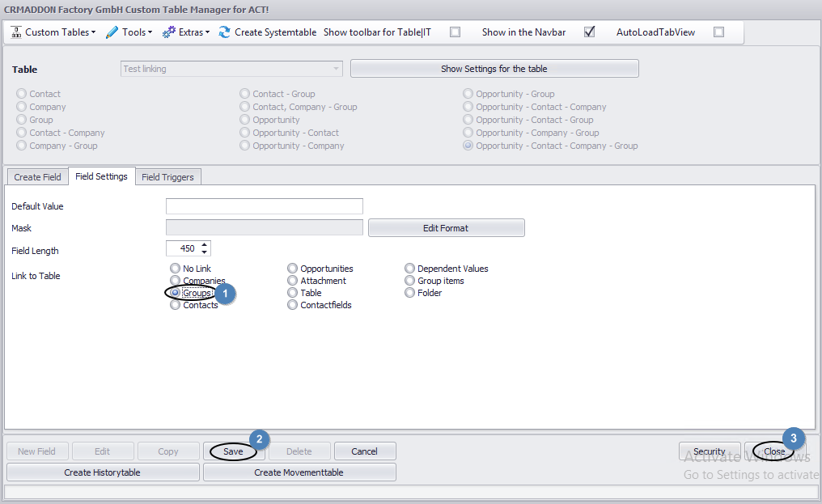This screenshot has width=822, height=504.
Task: Enable Show toolbar for Table|IT checkbox
Action: (x=455, y=32)
